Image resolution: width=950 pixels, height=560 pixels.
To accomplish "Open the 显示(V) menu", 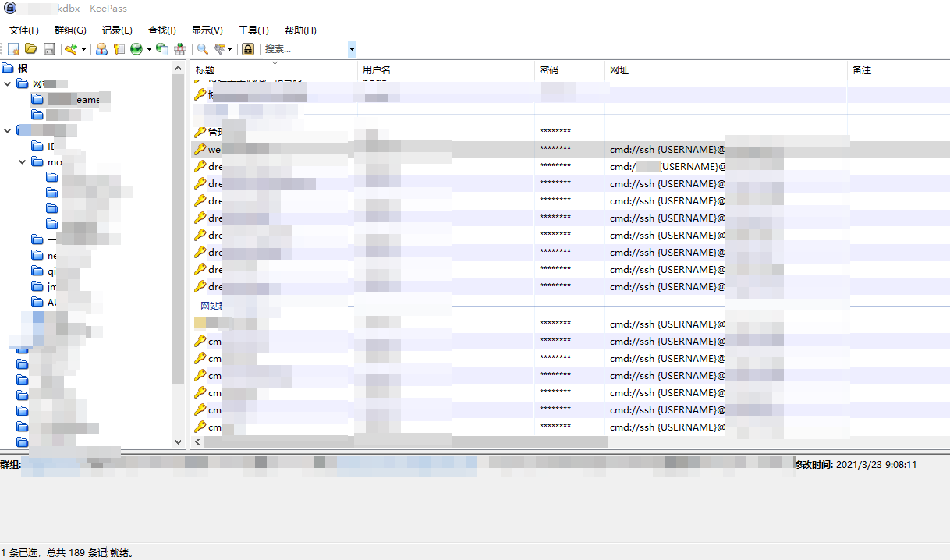I will (207, 30).
